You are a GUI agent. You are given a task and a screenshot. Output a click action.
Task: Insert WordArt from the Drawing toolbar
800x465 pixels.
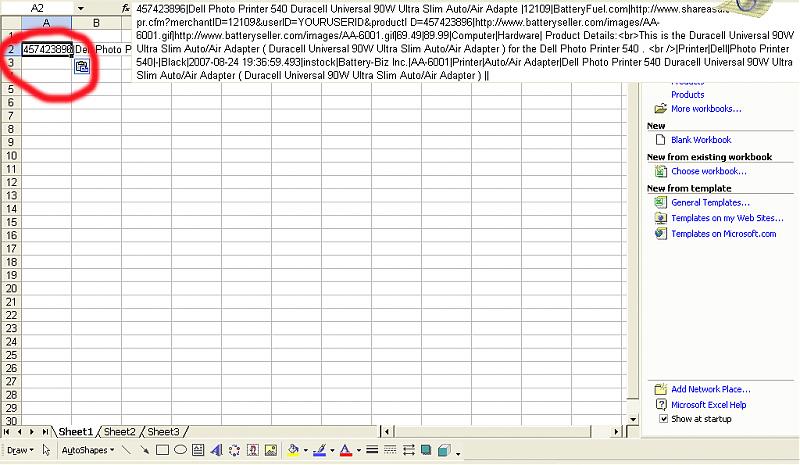(217, 450)
